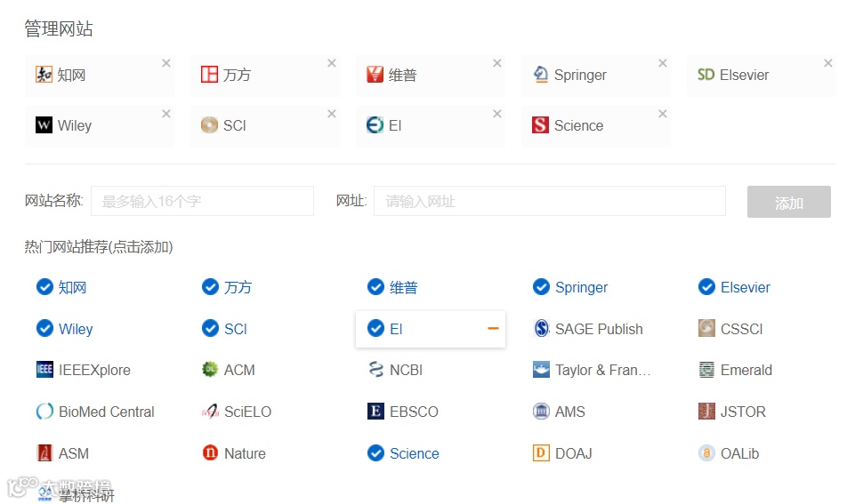847x504 pixels.
Task: Click the CSSCI label
Action: tap(741, 329)
